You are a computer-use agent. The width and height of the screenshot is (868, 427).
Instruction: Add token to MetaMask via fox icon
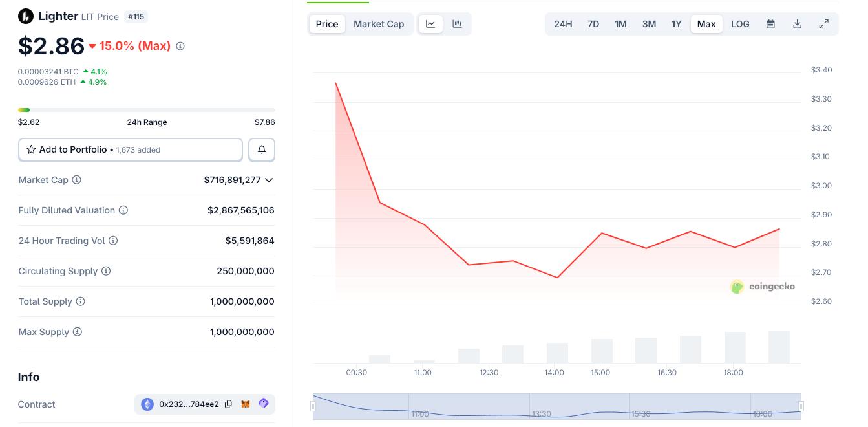pyautogui.click(x=246, y=404)
